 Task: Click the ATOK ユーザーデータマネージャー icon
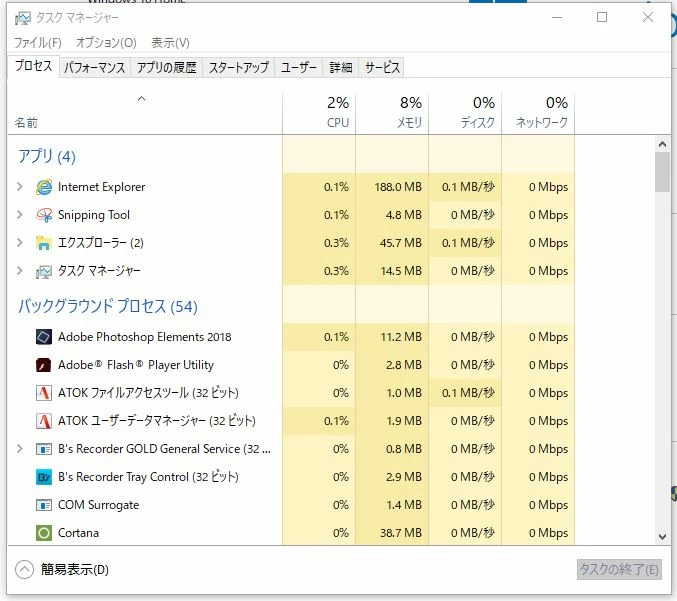coord(44,421)
